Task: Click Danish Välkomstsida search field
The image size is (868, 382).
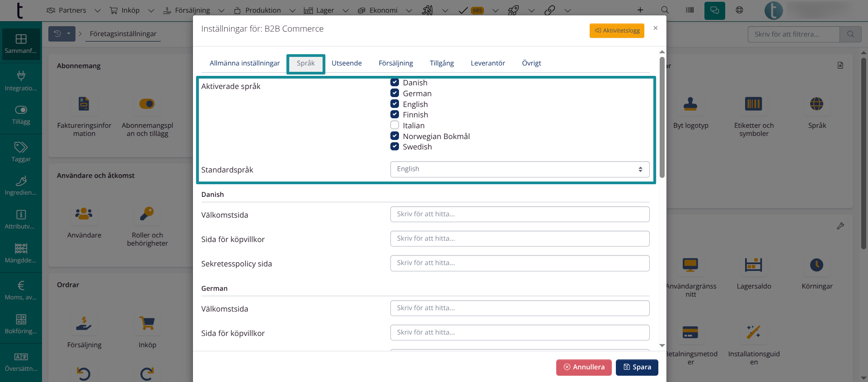Action: coord(520,214)
